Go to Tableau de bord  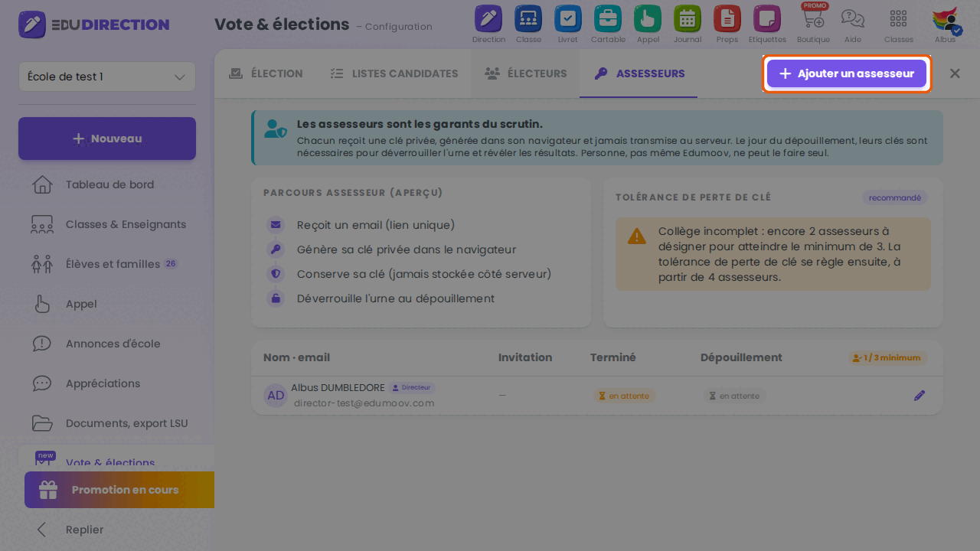(107, 184)
